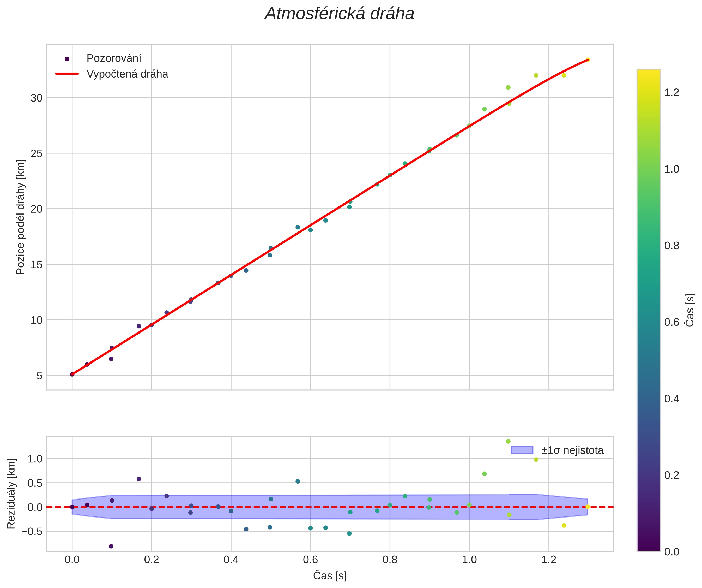Click the red Vypočtená dráha legend line
Screen dimensions: 702x588
(67, 74)
